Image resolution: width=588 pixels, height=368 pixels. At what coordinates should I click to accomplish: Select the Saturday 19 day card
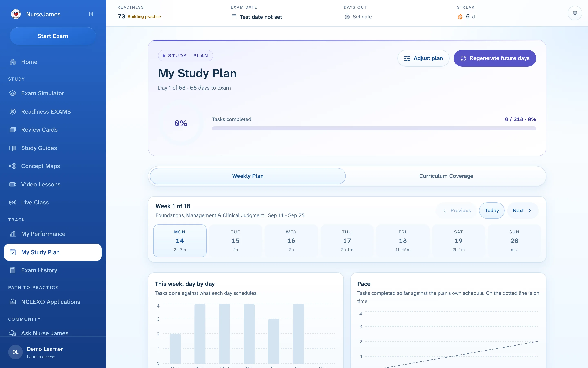click(459, 241)
